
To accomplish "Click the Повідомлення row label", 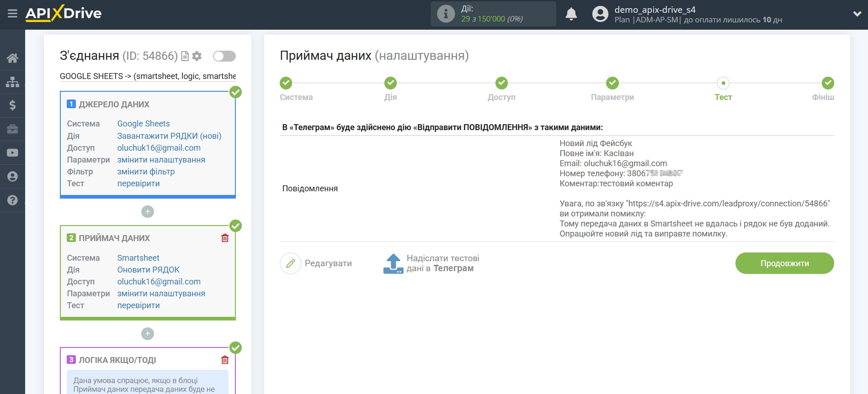I will (x=310, y=189).
